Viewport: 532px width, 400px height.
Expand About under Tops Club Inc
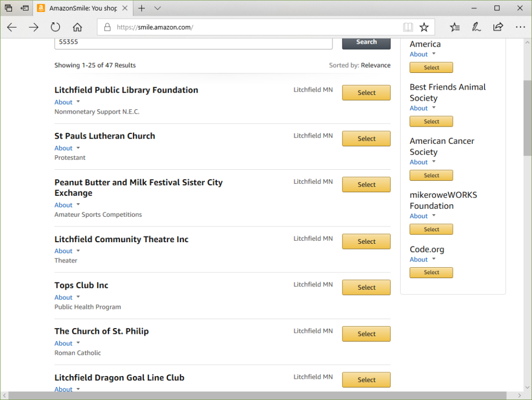pos(67,297)
